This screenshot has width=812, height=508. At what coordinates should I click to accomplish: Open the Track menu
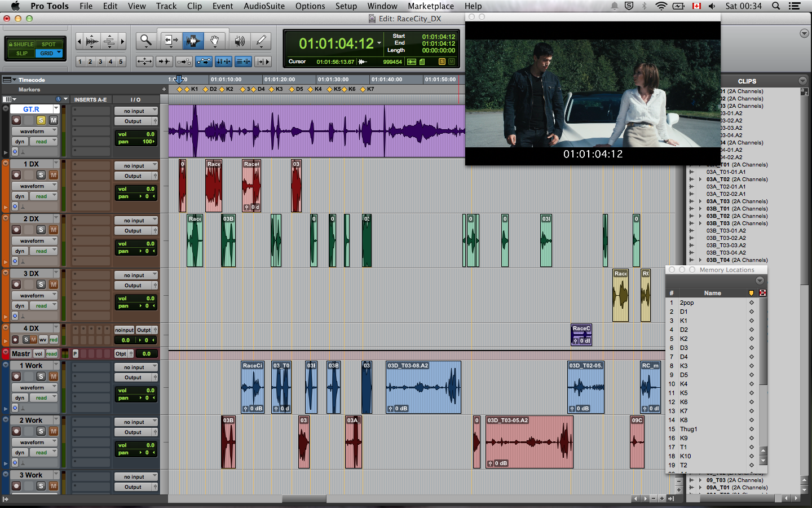click(166, 6)
